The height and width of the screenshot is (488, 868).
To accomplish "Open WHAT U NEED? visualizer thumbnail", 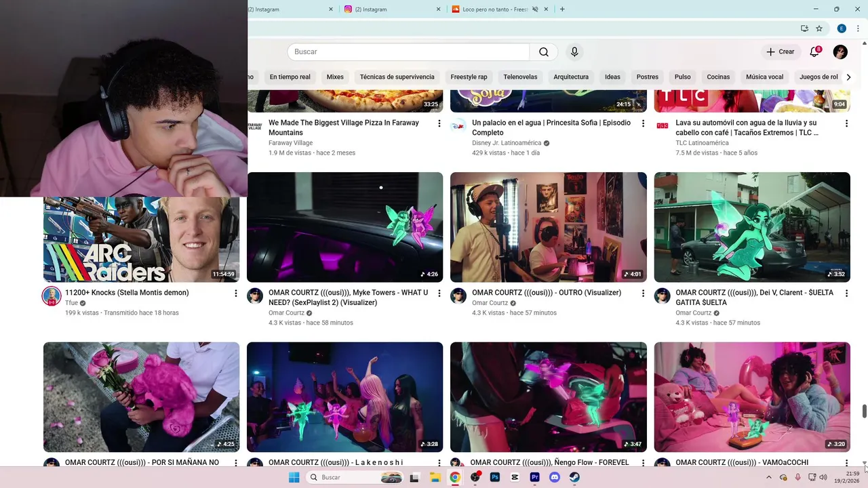I will point(344,227).
